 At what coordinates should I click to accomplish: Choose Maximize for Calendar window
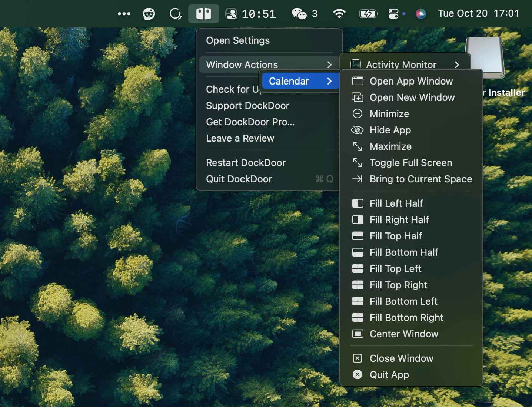[411, 146]
